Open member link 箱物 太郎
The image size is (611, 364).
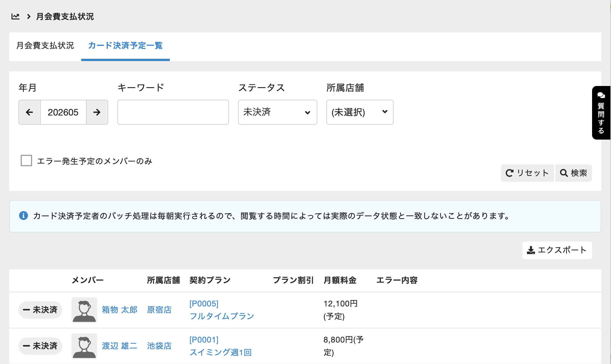click(120, 310)
